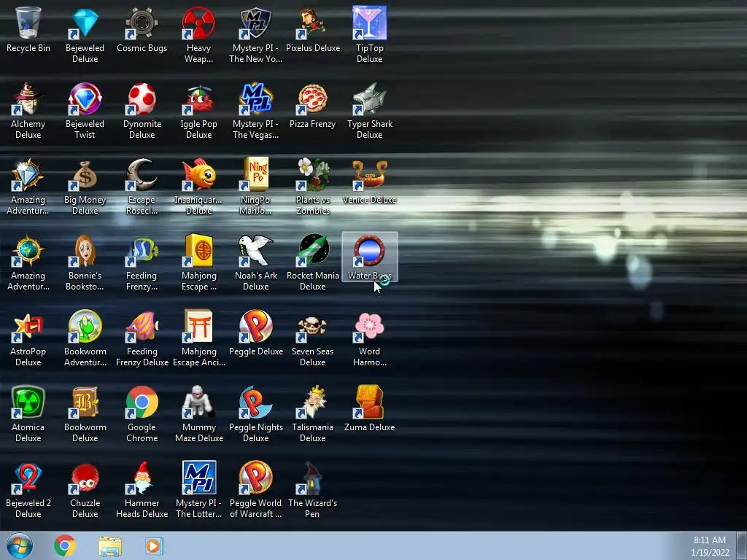
Task: Click the Google Chrome desktop shortcut
Action: click(142, 402)
